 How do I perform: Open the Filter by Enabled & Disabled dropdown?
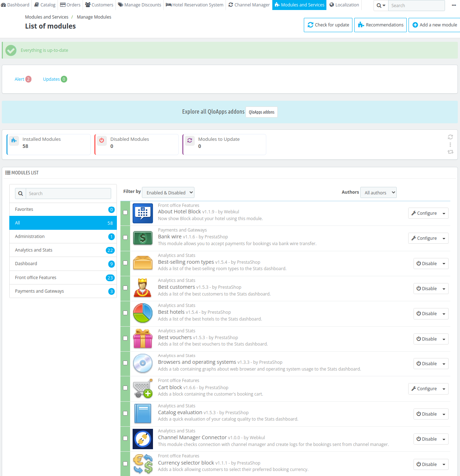(168, 193)
